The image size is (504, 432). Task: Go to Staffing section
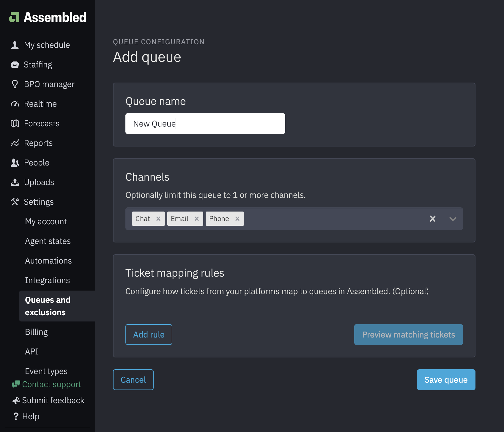point(38,64)
